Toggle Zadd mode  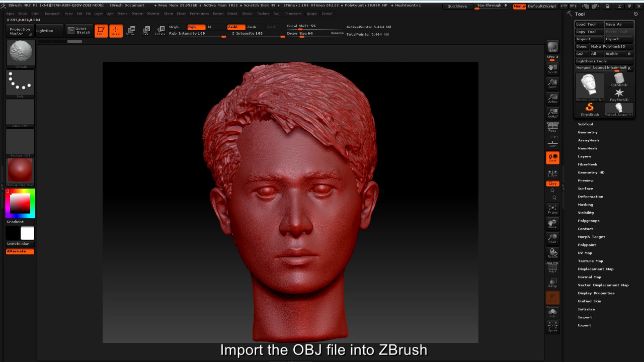click(235, 27)
